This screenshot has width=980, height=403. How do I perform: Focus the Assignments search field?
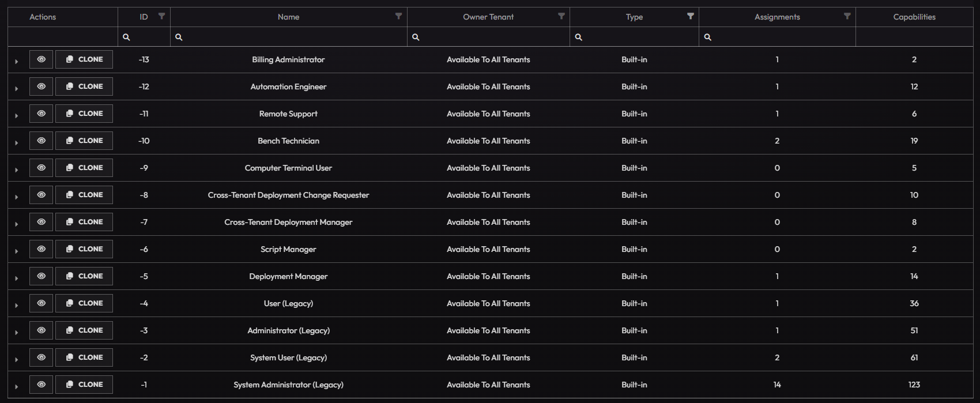[778, 37]
